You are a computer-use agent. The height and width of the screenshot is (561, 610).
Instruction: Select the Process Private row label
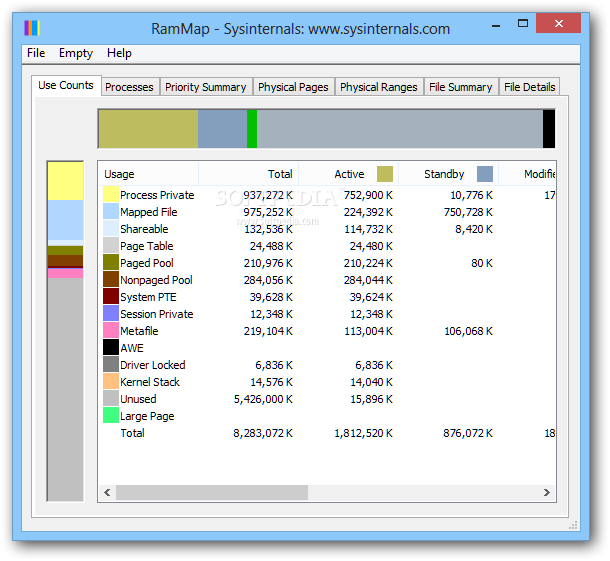click(157, 195)
